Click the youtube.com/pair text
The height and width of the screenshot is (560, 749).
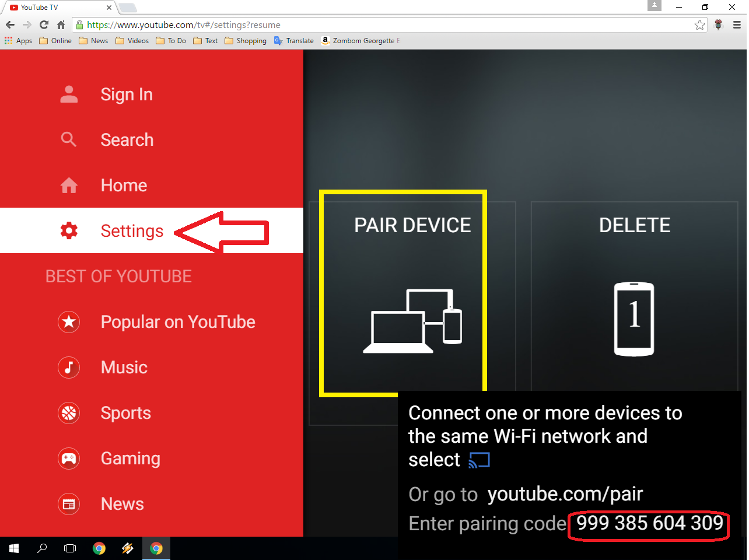pos(565,494)
